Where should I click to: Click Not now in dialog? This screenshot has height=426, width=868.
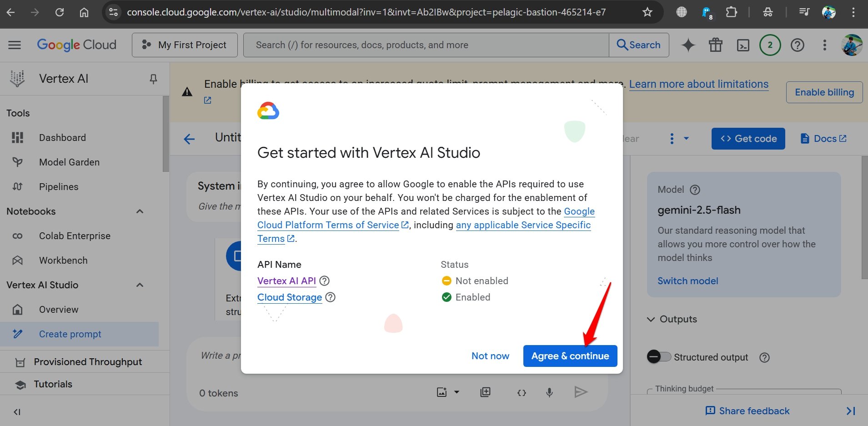[490, 356]
